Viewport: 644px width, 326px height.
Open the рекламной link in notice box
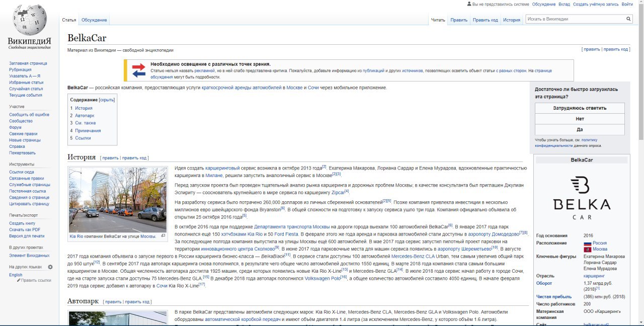(x=205, y=71)
